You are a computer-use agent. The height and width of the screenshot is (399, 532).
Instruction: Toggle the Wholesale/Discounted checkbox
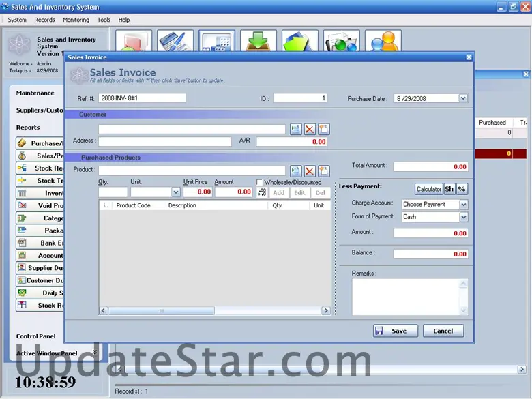pyautogui.click(x=260, y=182)
